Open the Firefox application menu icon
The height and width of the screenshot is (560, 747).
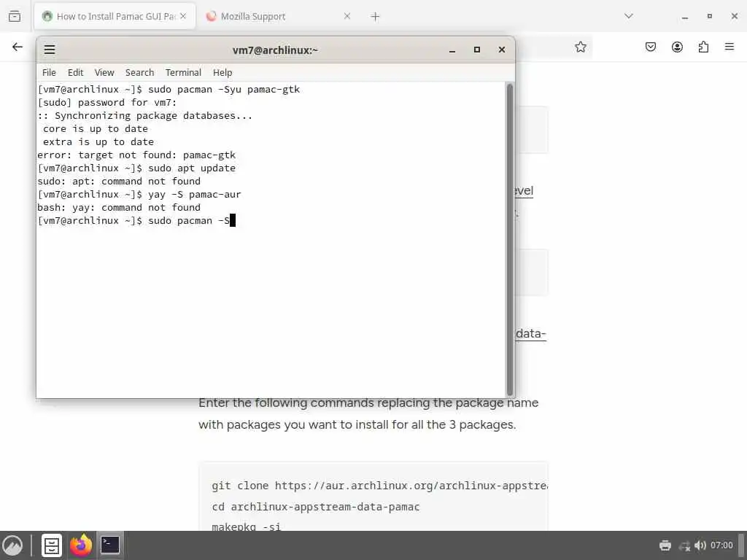point(729,47)
